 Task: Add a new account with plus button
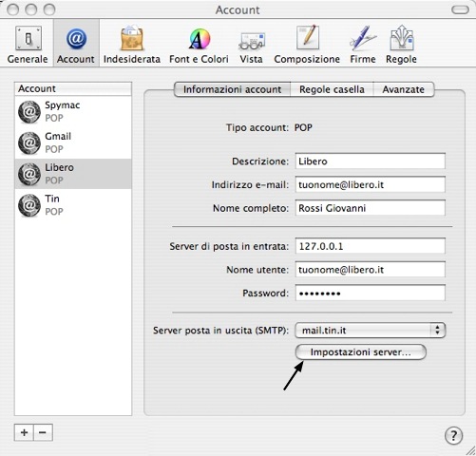tap(24, 432)
